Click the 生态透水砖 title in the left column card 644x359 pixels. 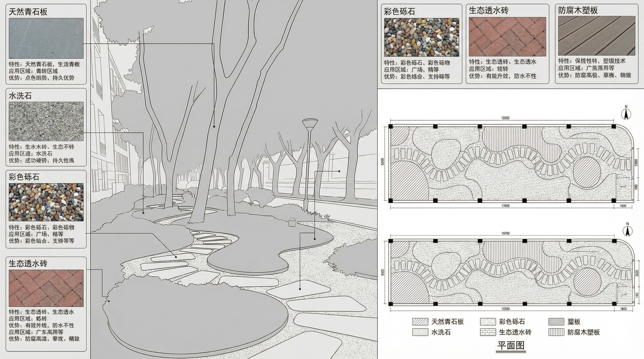[28, 263]
